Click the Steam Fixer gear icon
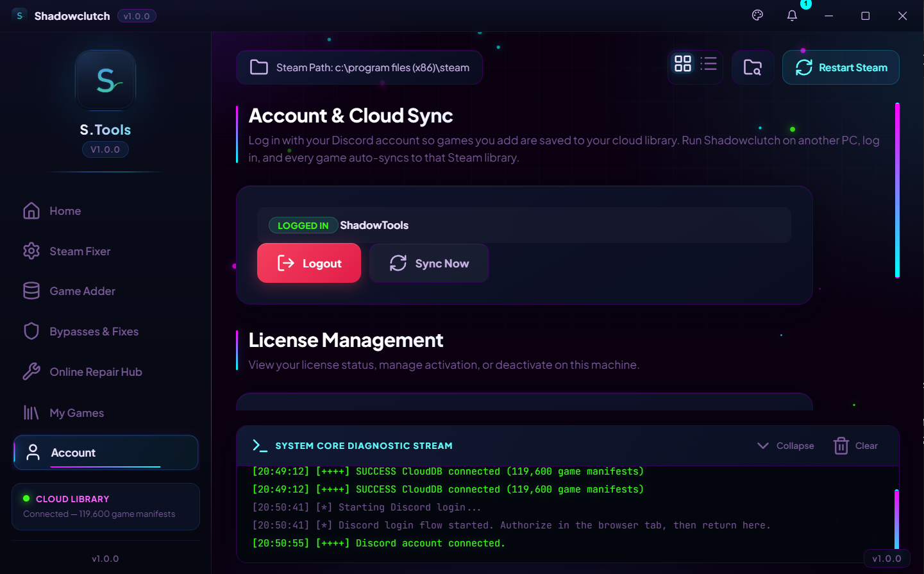Screen dimensions: 924x574 [31, 251]
